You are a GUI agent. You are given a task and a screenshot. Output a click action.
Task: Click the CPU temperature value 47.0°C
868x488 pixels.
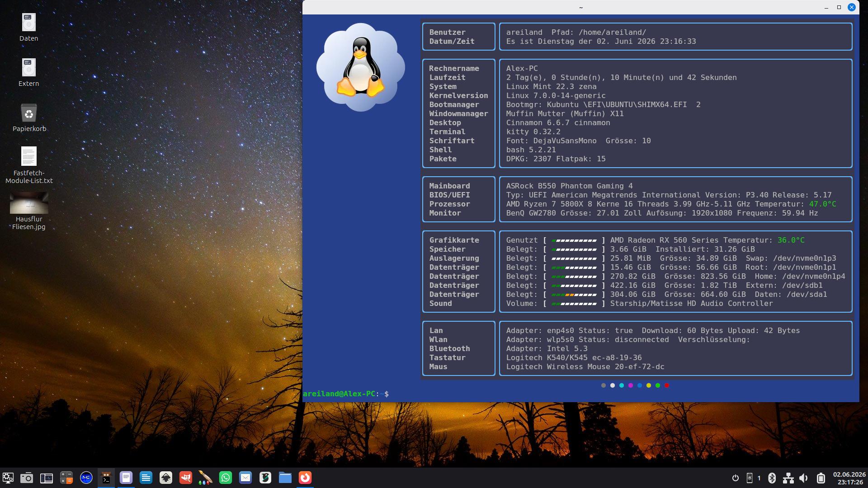click(x=822, y=204)
